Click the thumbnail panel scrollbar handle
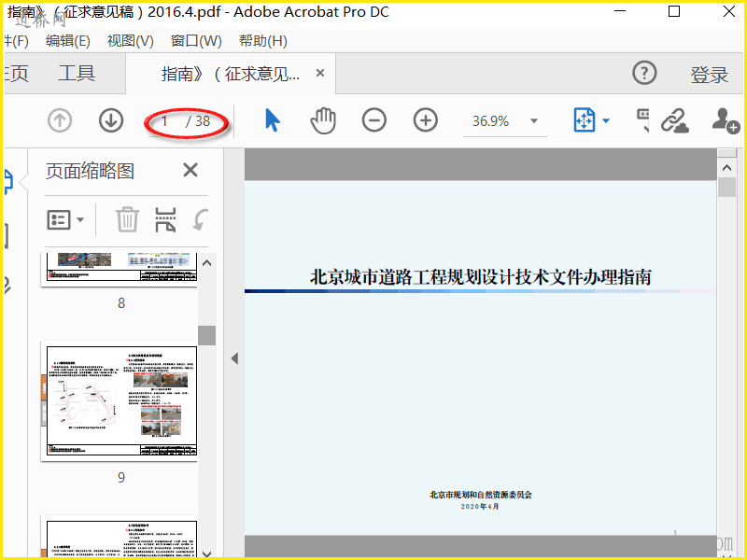 [206, 335]
